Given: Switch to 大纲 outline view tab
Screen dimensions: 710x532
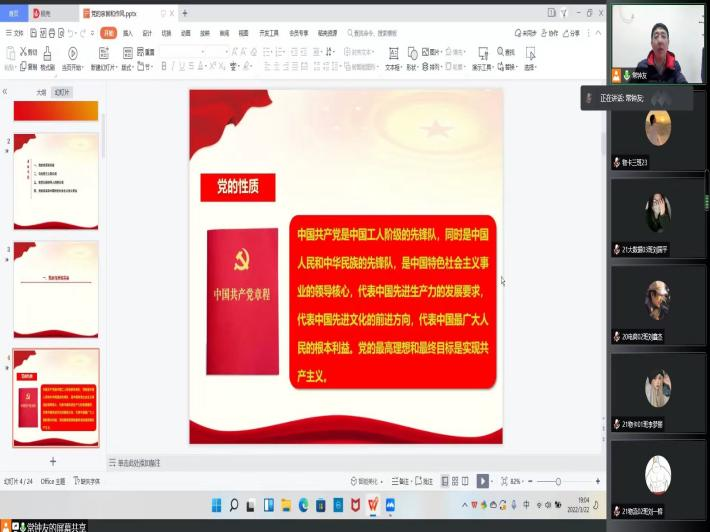Looking at the screenshot, I should tap(41, 91).
